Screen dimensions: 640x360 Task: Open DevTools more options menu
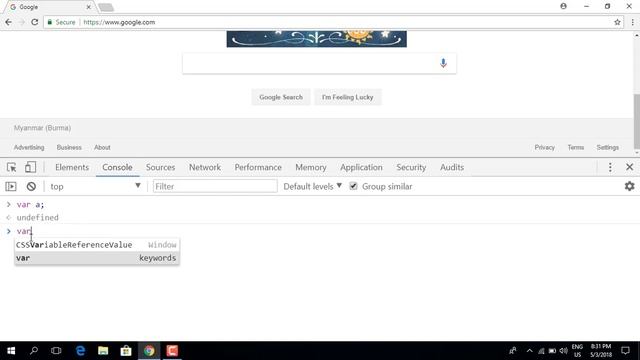pyautogui.click(x=610, y=167)
